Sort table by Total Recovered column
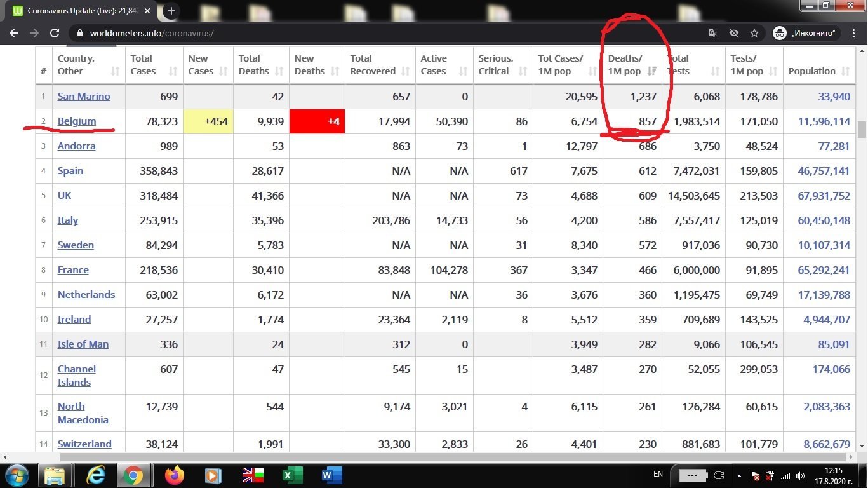Viewport: 868px width, 488px height. (x=379, y=65)
